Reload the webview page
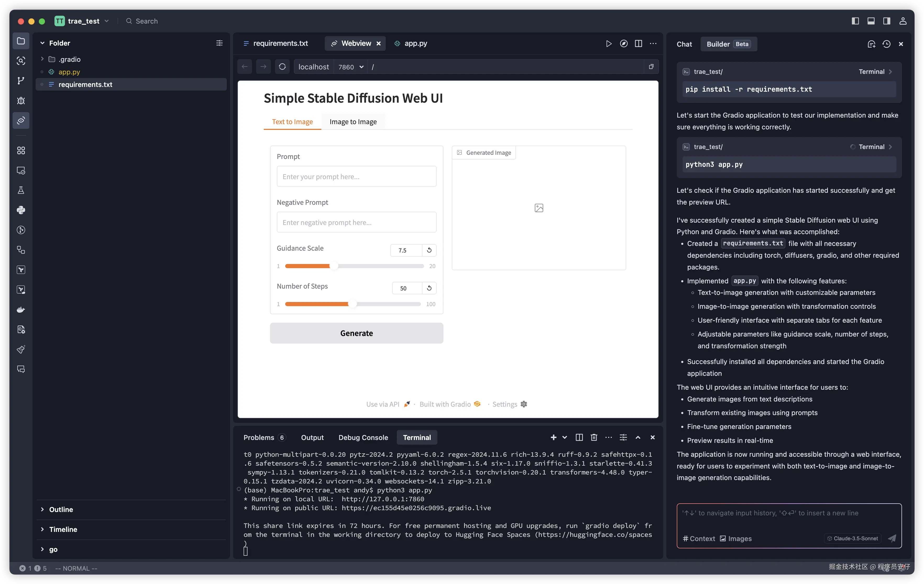924x584 pixels. click(x=282, y=67)
